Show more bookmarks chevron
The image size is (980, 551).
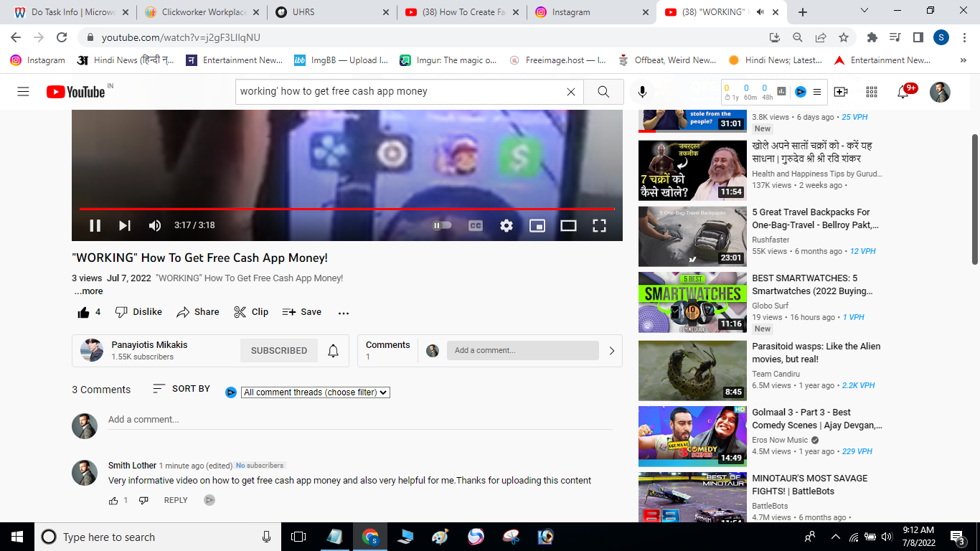(963, 60)
